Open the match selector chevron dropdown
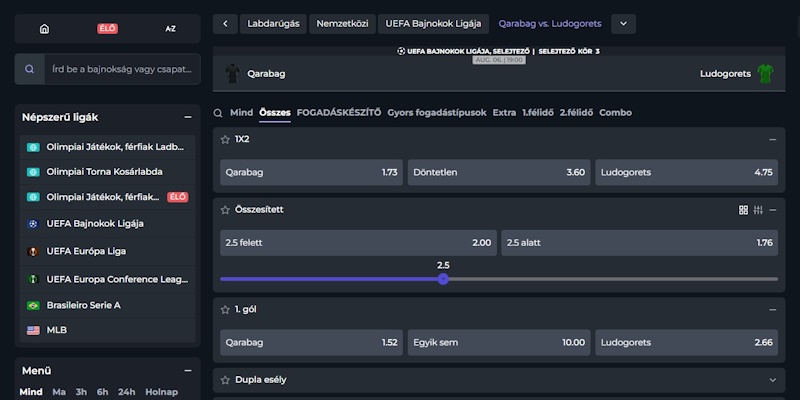The width and height of the screenshot is (800, 400). [623, 24]
